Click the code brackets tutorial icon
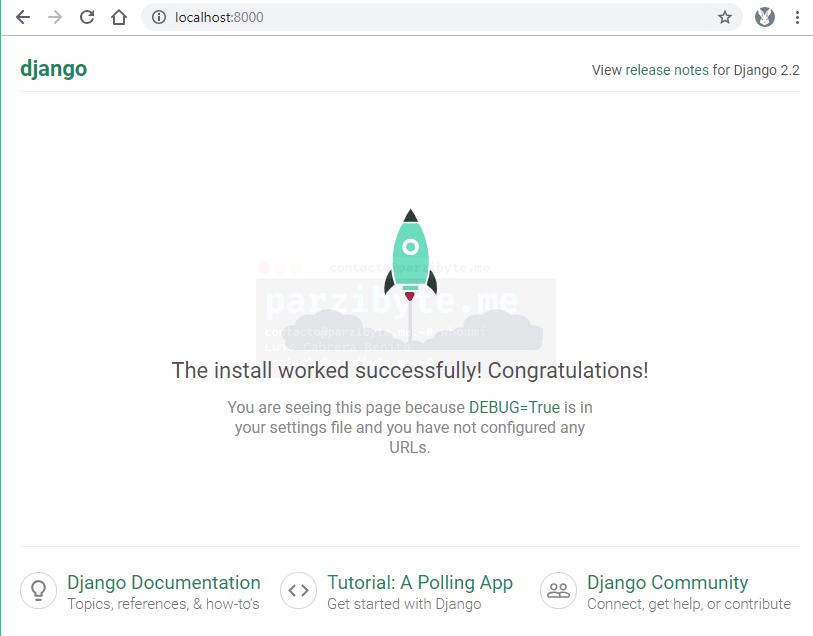The image size is (813, 636). [x=298, y=590]
